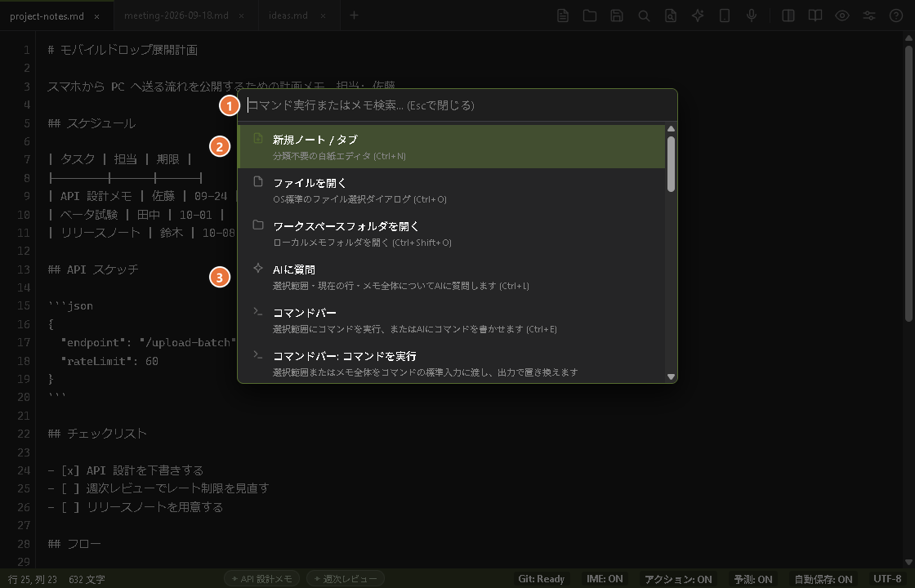Click the 632 文字 character count
Viewport: 915px width, 588px height.
87,579
